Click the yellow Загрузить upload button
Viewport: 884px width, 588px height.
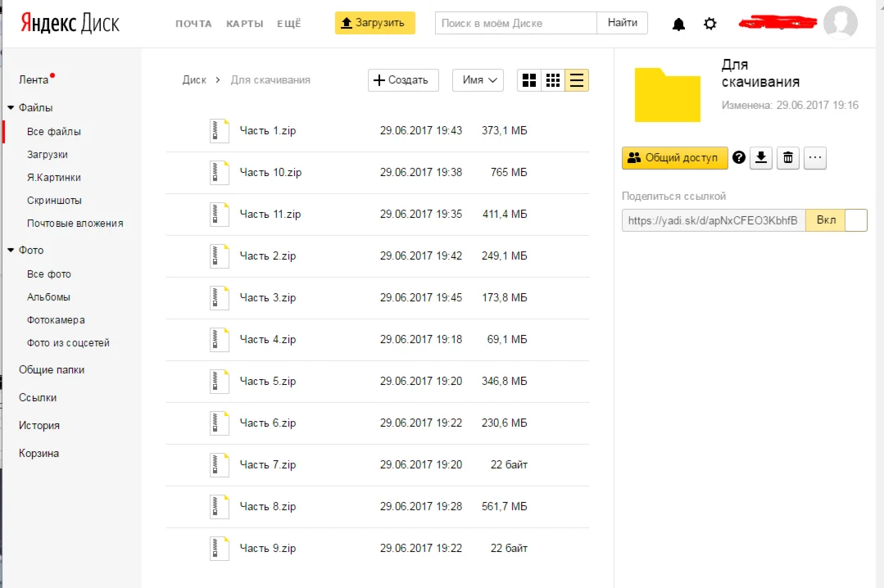[374, 23]
